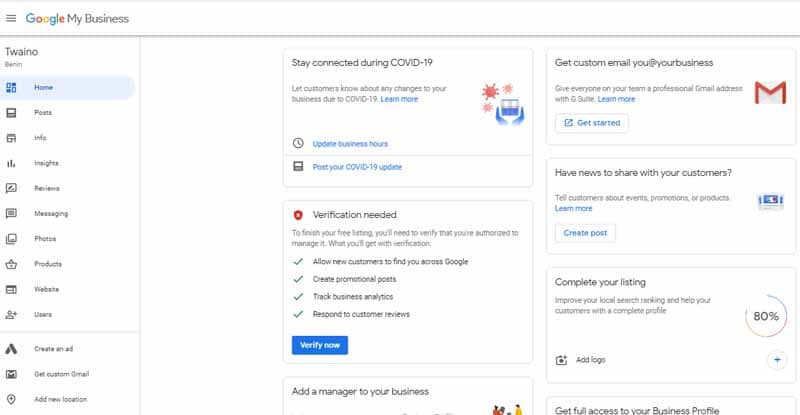Open Reviews in the sidebar
Screen dimensions: 800x415
(68, 188)
